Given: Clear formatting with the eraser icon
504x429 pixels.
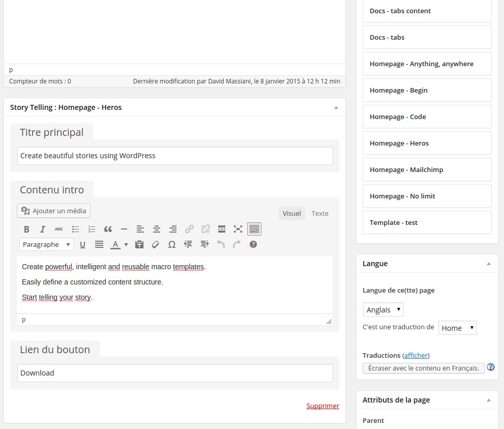Looking at the screenshot, I should [156, 244].
